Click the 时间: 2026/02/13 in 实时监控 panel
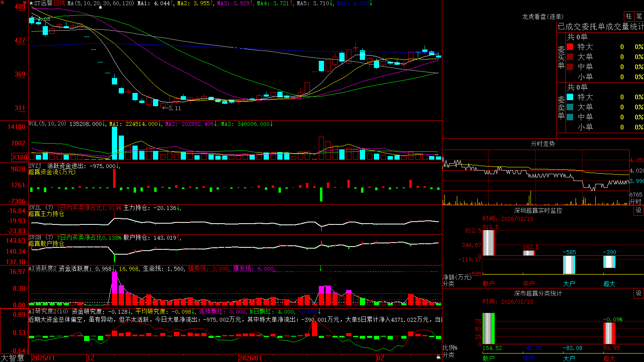The height and width of the screenshot is (362, 644). [x=508, y=219]
